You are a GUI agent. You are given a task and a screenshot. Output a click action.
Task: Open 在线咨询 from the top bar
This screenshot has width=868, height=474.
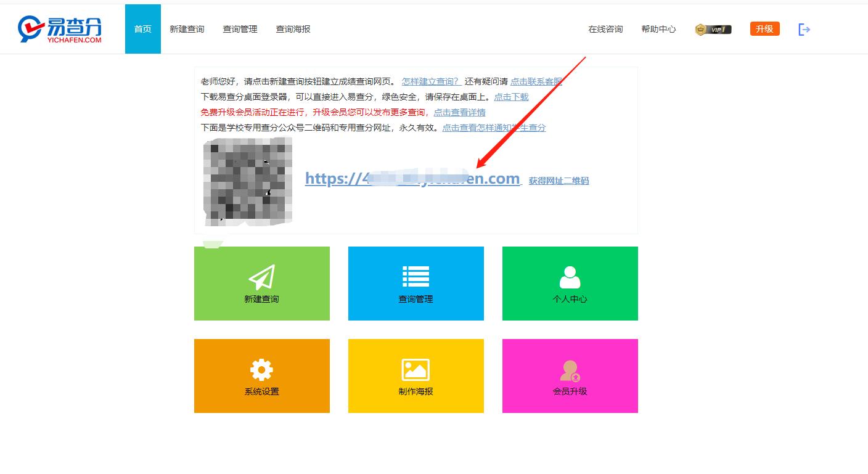(605, 28)
